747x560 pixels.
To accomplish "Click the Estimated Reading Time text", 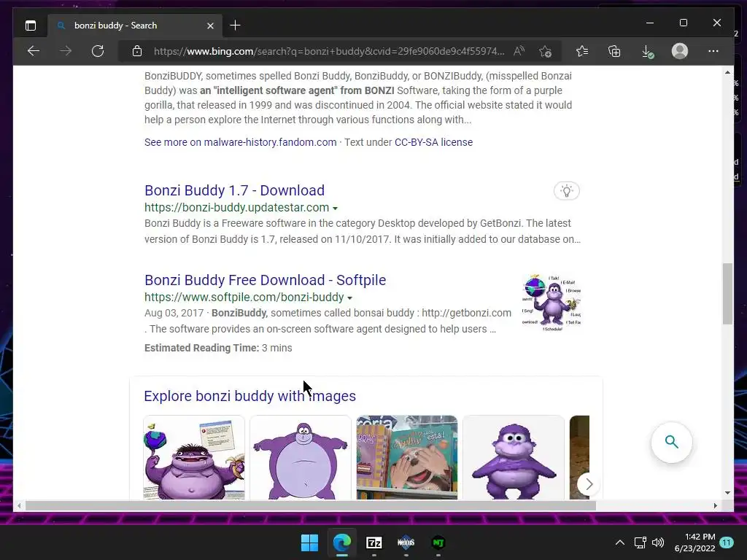I will coord(218,348).
